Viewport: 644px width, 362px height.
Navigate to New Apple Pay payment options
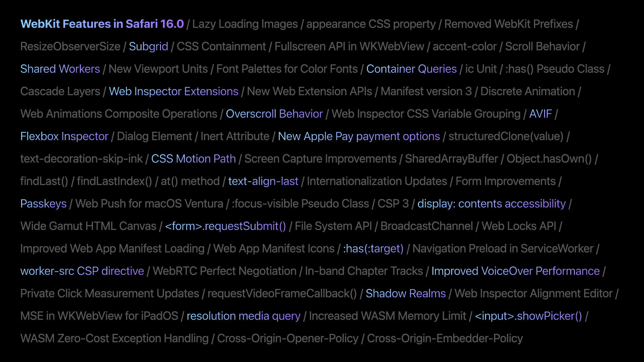click(359, 136)
